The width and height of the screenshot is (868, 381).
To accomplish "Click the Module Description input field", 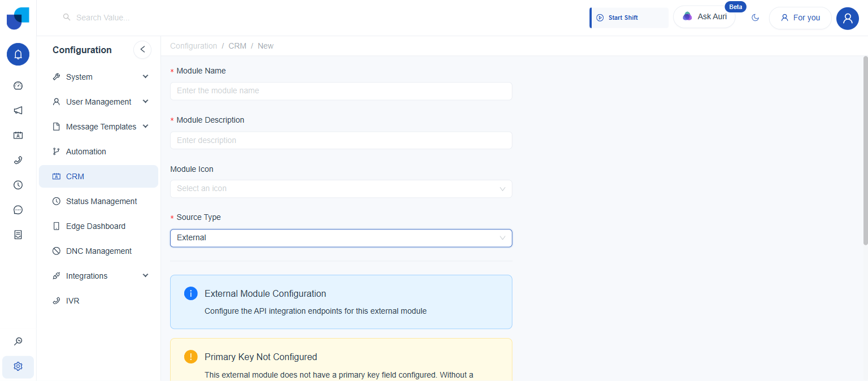I will pos(341,140).
